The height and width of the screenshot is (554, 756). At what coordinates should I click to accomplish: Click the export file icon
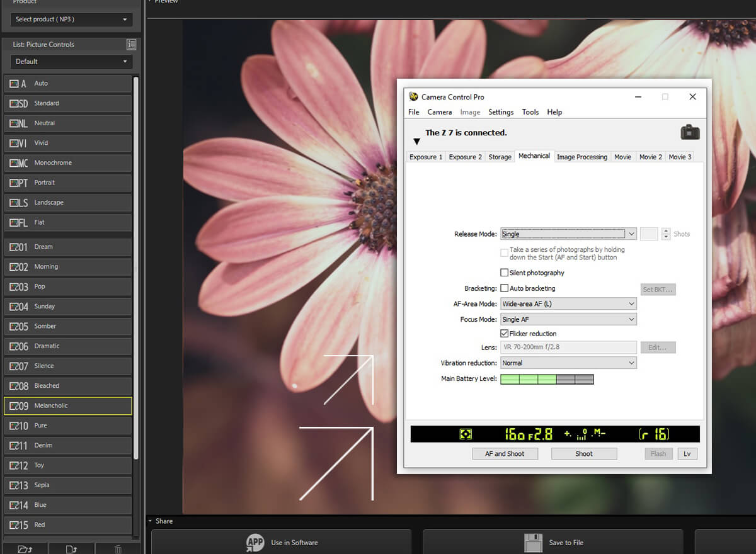71,549
